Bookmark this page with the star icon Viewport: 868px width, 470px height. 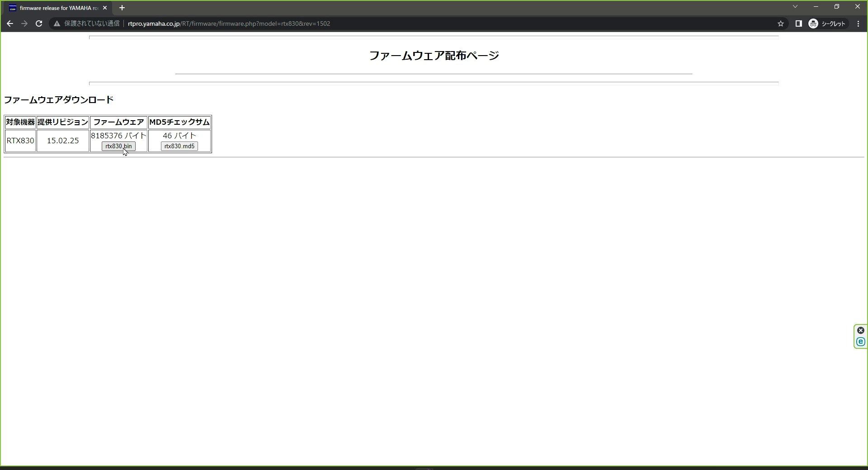tap(780, 23)
